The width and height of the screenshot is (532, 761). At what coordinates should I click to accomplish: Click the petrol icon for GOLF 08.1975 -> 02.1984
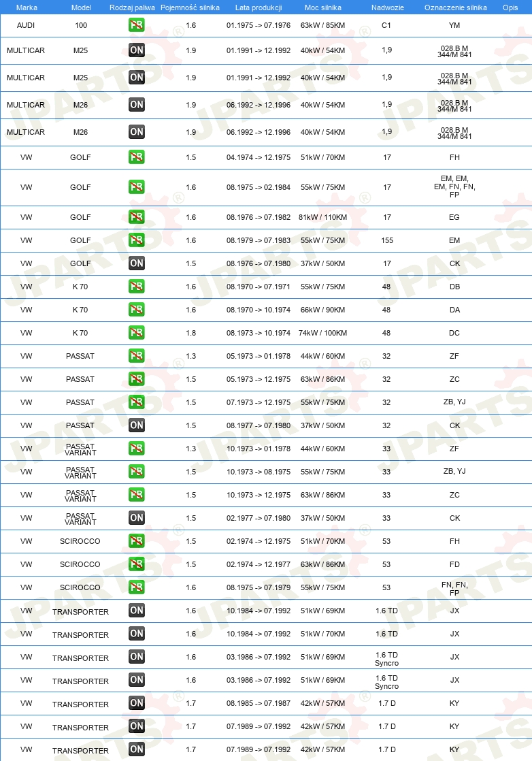pos(137,187)
